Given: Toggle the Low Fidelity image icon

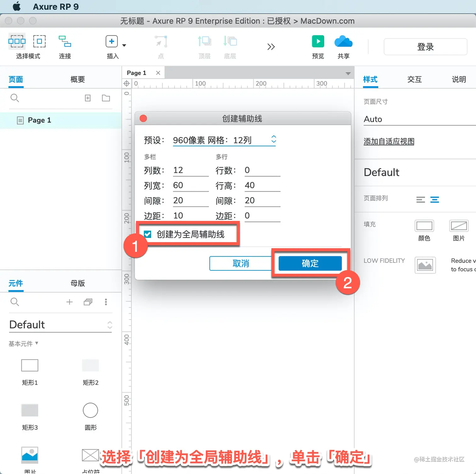Looking at the screenshot, I should 425,265.
